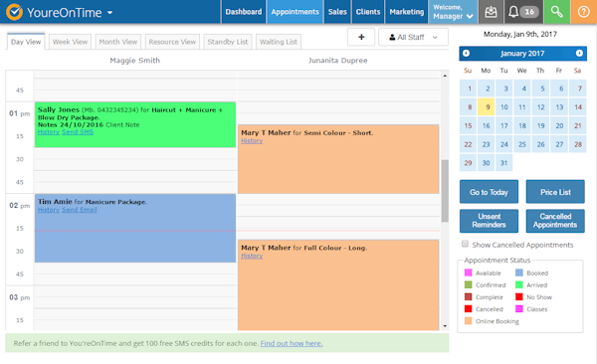
Task: Click the Go to Today button
Action: [x=489, y=192]
